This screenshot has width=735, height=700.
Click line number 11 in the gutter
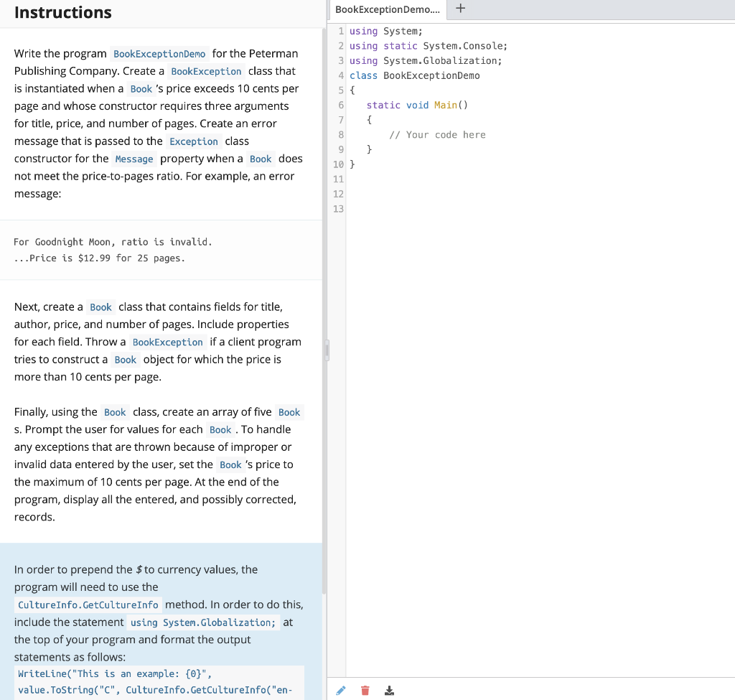coord(338,179)
